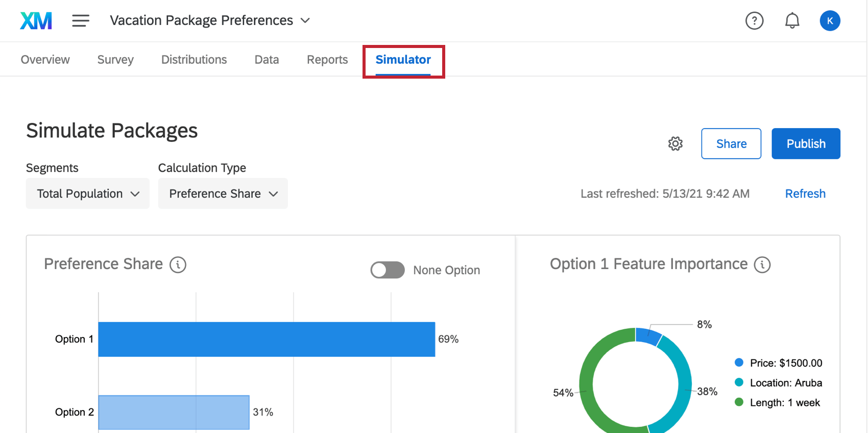Click the 8% donut chart label
The image size is (868, 433).
(x=704, y=325)
